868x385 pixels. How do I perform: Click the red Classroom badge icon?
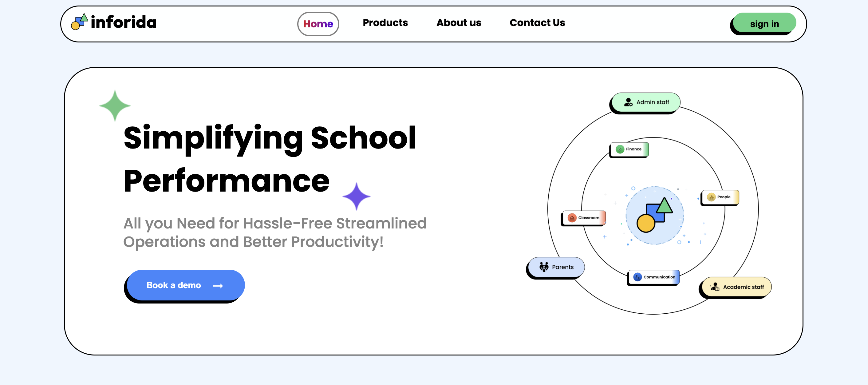[572, 218]
